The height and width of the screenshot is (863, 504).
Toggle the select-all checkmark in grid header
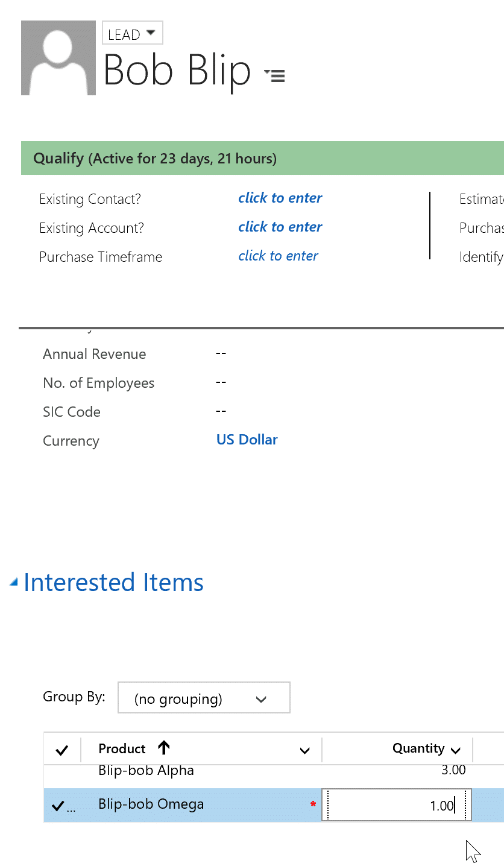[x=61, y=750]
